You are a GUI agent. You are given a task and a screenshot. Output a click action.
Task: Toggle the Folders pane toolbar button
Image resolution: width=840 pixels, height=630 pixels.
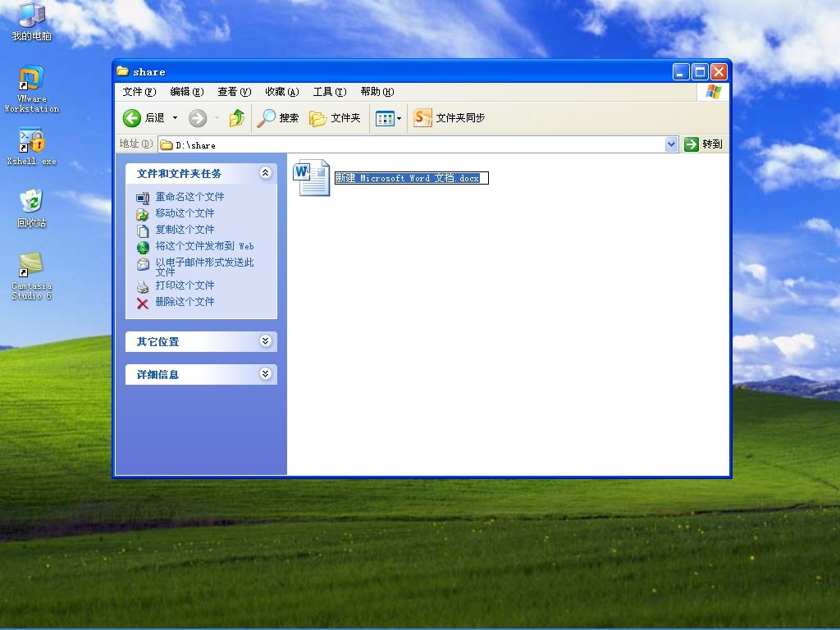335,118
